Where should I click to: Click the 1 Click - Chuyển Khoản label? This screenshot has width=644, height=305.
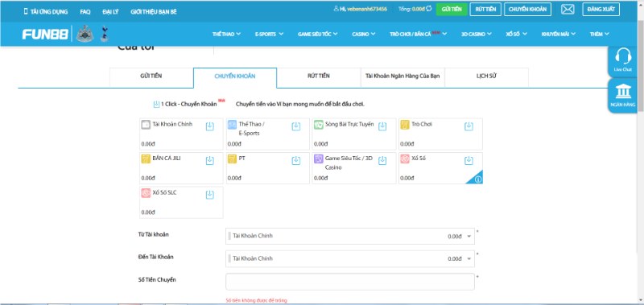coord(188,105)
